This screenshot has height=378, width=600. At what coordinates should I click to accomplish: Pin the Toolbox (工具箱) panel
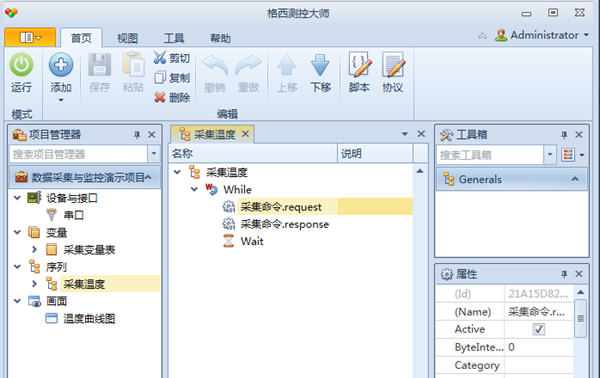click(x=564, y=135)
